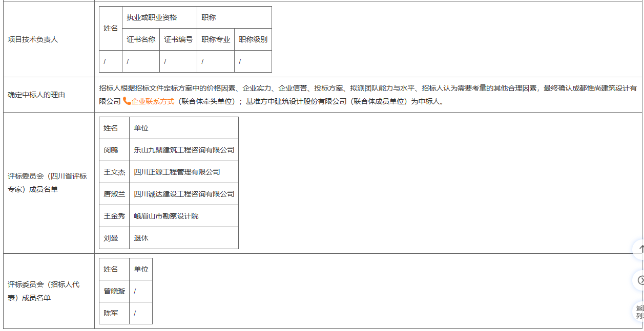The image size is (644, 331).
Task: Click the slash beside 曾晓璇
Action: (x=135, y=291)
